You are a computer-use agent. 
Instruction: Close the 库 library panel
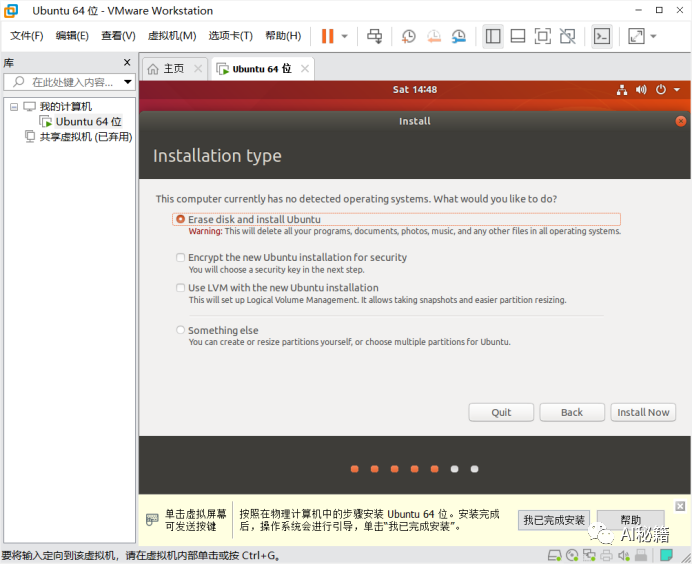coord(127,62)
